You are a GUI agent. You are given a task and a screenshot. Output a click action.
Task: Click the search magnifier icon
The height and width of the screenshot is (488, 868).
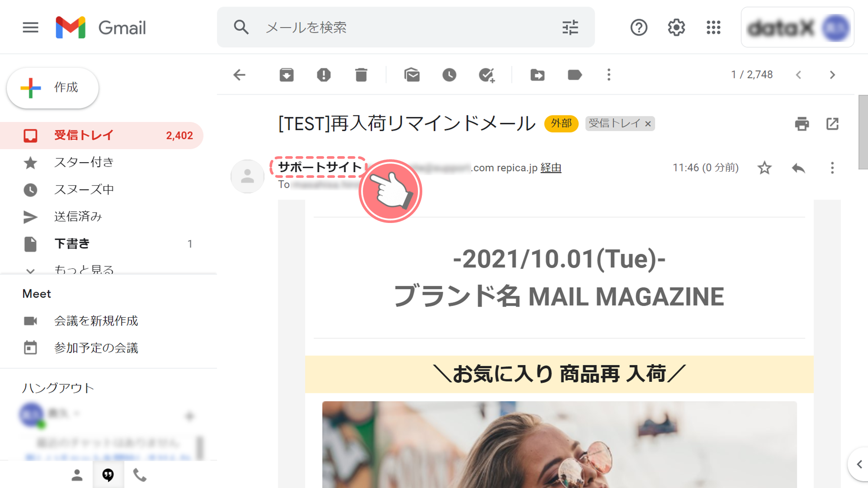(241, 27)
